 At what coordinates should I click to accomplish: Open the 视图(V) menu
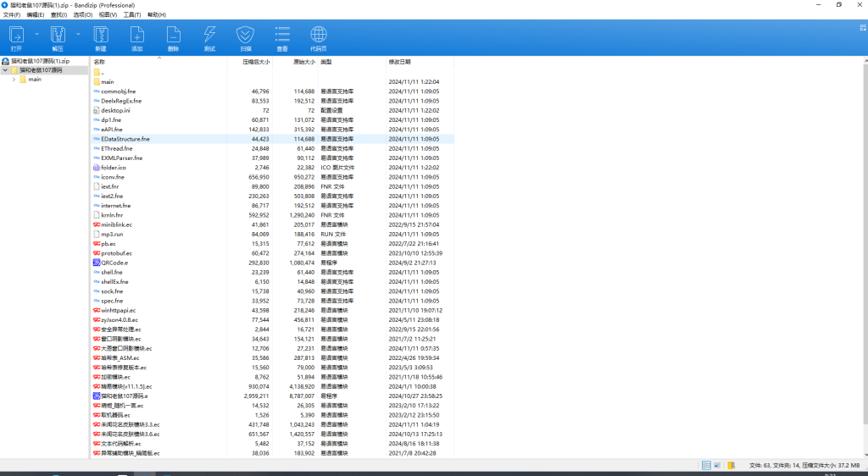[x=108, y=15]
